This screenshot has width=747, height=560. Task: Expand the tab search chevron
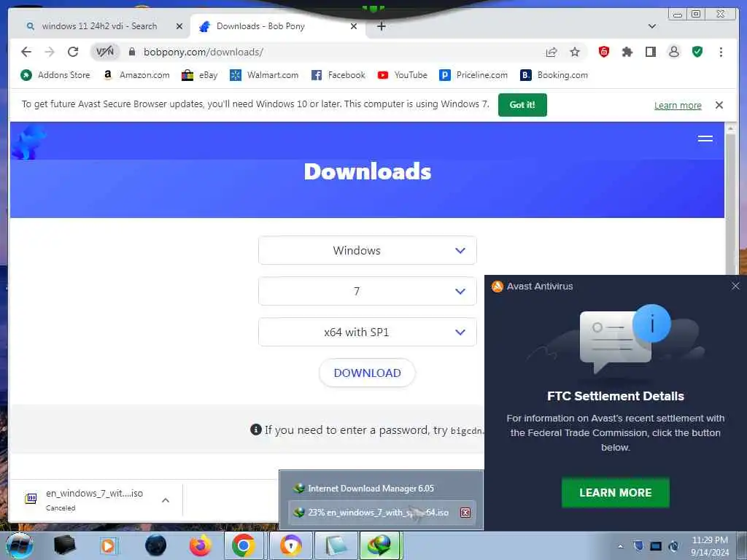point(652,26)
